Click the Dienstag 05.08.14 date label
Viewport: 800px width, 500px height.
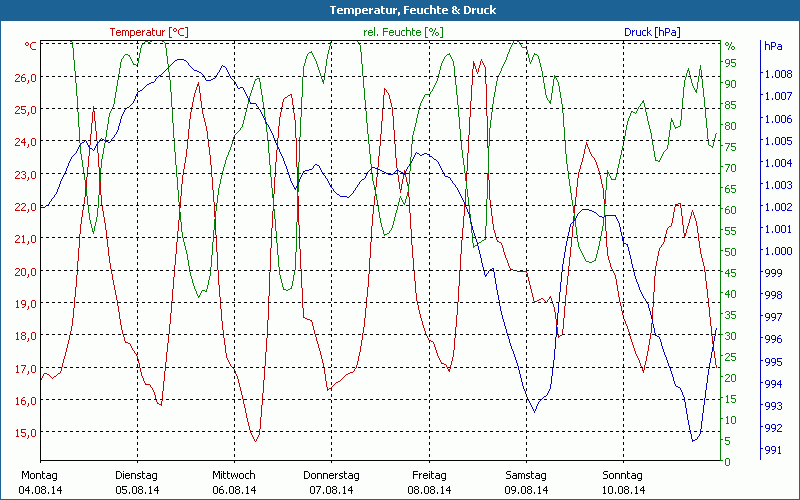(x=137, y=482)
